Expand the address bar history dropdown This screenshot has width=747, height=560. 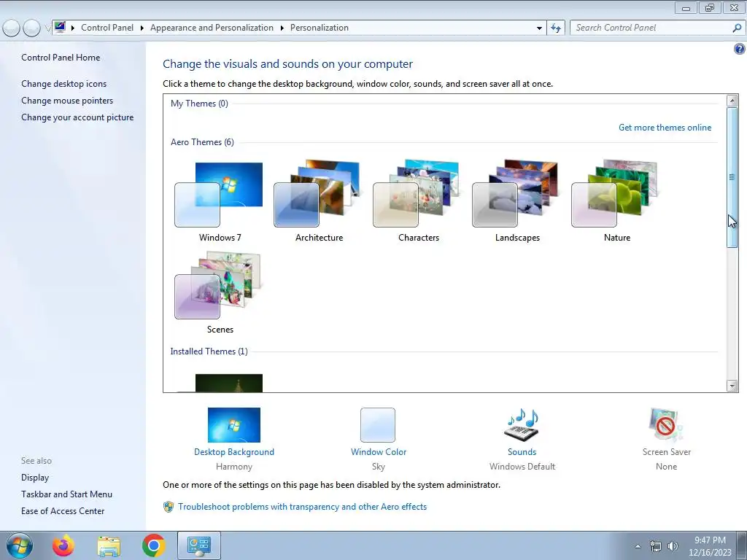coord(539,28)
